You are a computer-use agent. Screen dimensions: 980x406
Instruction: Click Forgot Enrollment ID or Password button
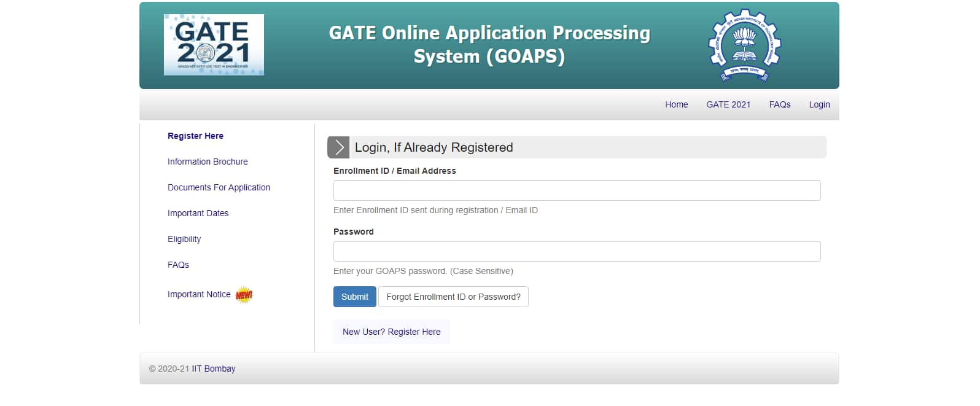coord(453,297)
